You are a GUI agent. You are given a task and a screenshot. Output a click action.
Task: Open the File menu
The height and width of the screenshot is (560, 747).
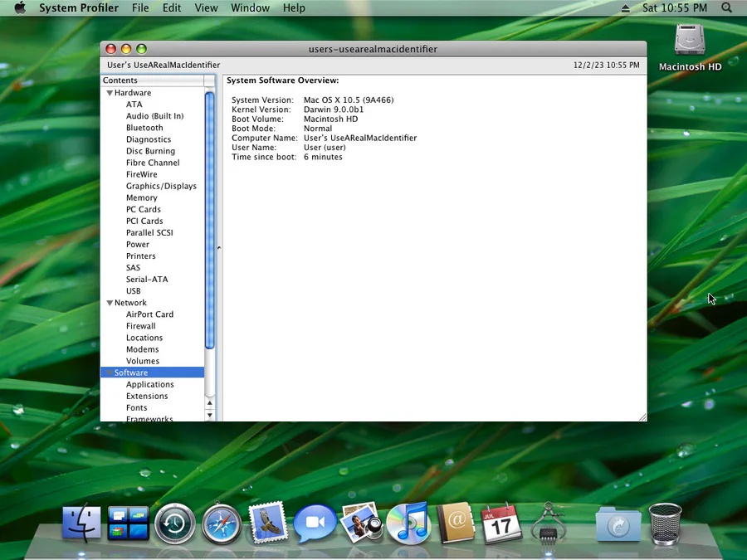point(140,7)
